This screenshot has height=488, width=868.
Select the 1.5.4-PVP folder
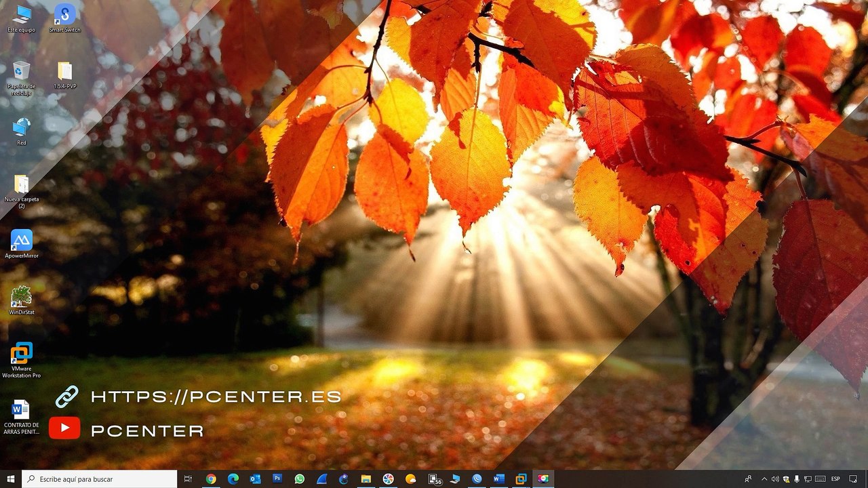point(64,75)
